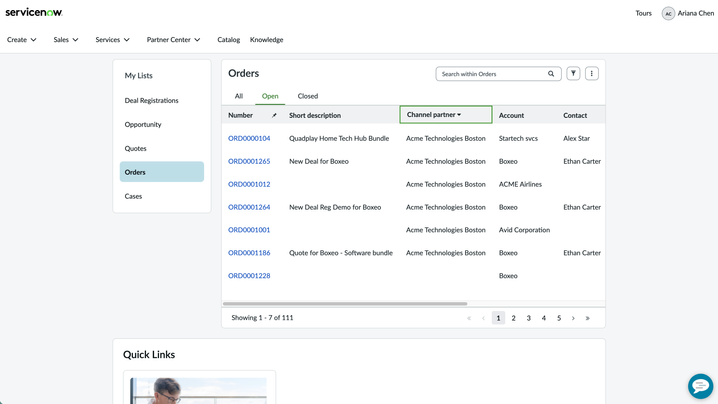Go to page 2
The image size is (718, 404).
pos(513,318)
